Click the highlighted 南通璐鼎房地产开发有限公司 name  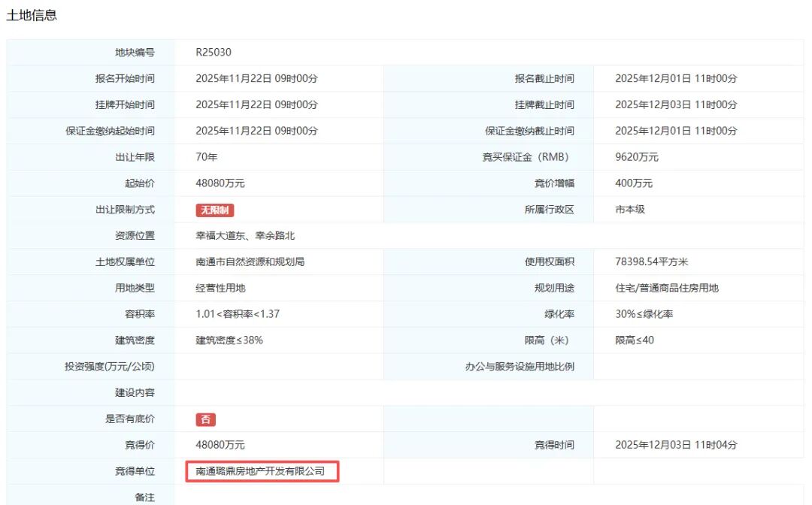262,471
